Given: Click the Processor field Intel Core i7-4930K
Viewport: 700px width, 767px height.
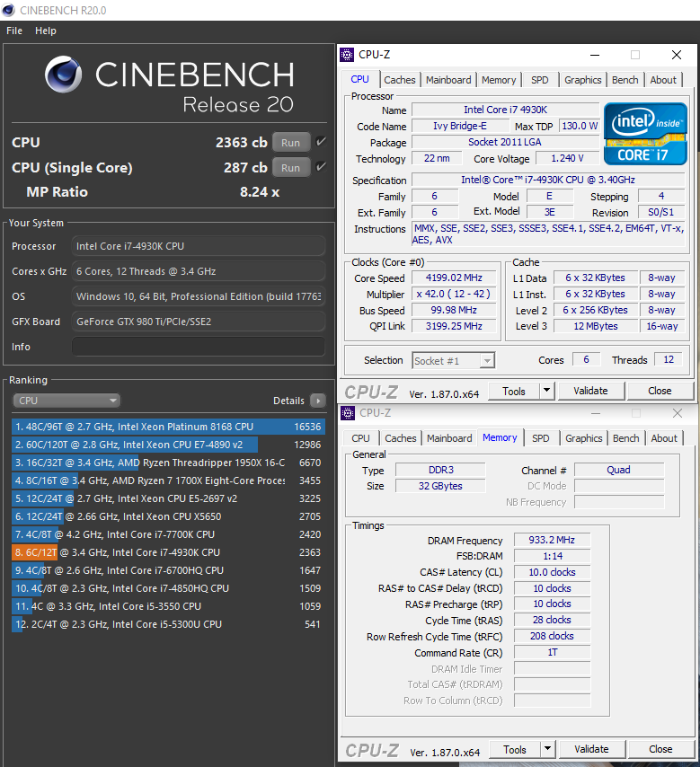Looking at the screenshot, I should [x=199, y=246].
